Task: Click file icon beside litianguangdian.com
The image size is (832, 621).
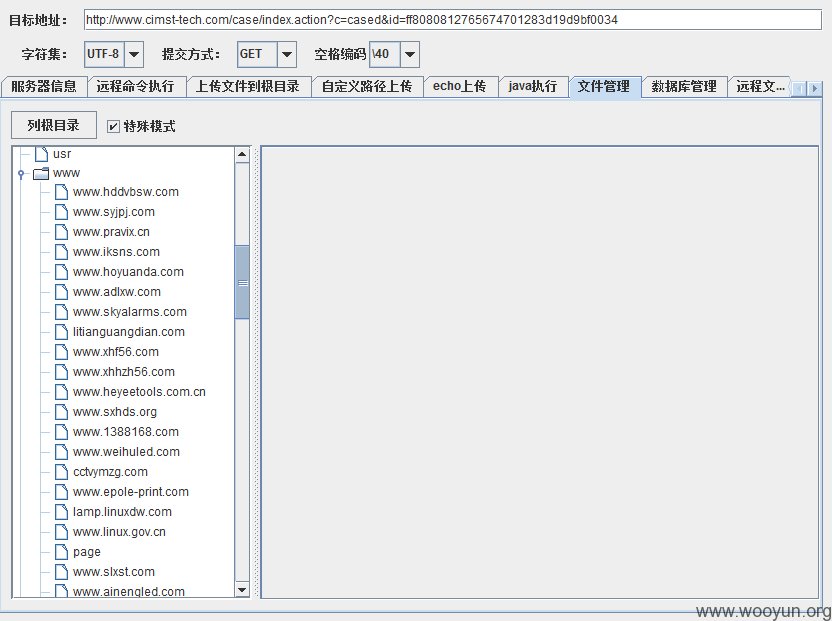Action: (x=62, y=332)
